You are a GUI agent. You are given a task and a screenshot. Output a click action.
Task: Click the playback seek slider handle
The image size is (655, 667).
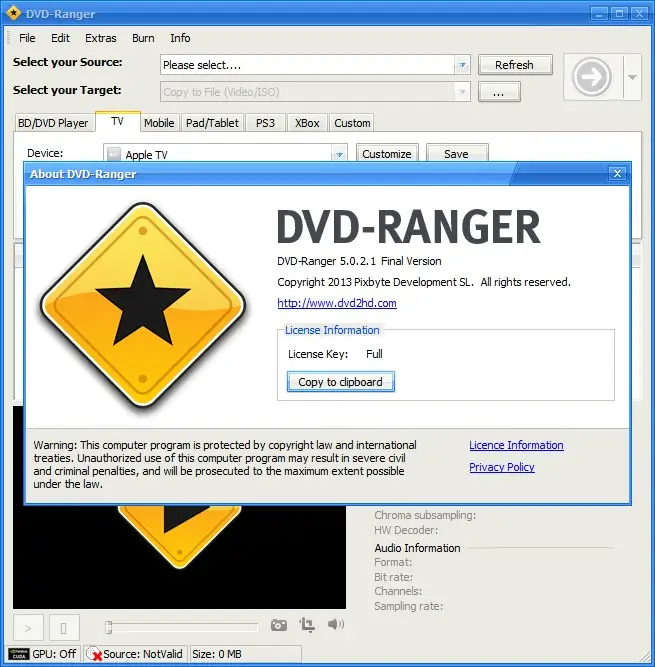[x=109, y=627]
